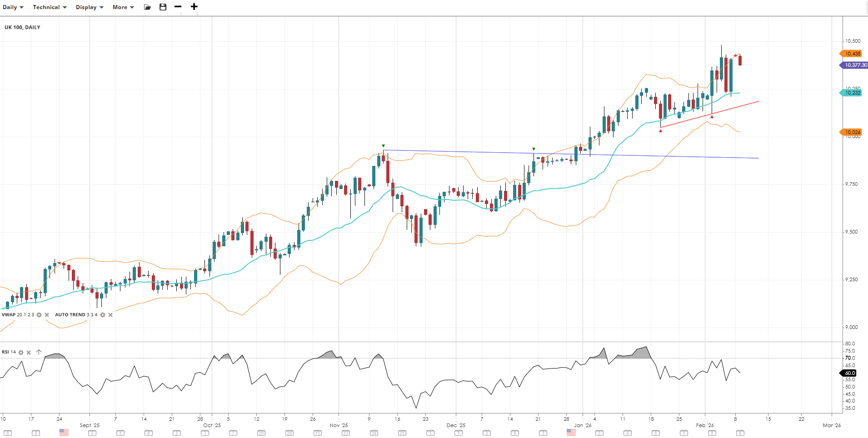868x438 pixels.
Task: Open RSI indicator settings gear
Action: (21, 352)
